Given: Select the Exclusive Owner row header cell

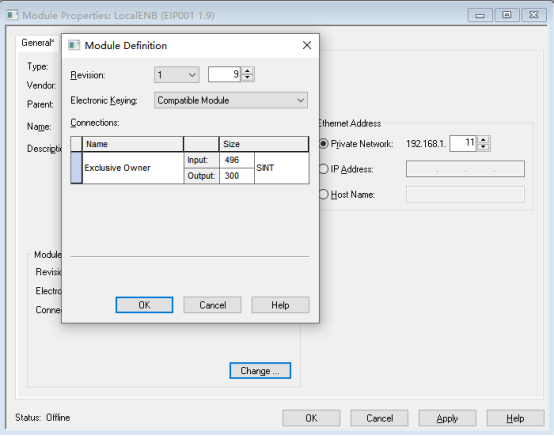Looking at the screenshot, I should click(x=76, y=168).
